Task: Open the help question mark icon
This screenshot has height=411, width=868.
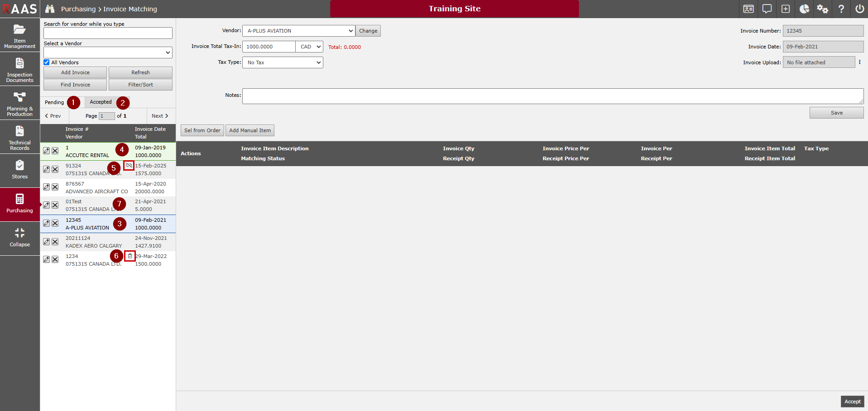Action: click(841, 9)
